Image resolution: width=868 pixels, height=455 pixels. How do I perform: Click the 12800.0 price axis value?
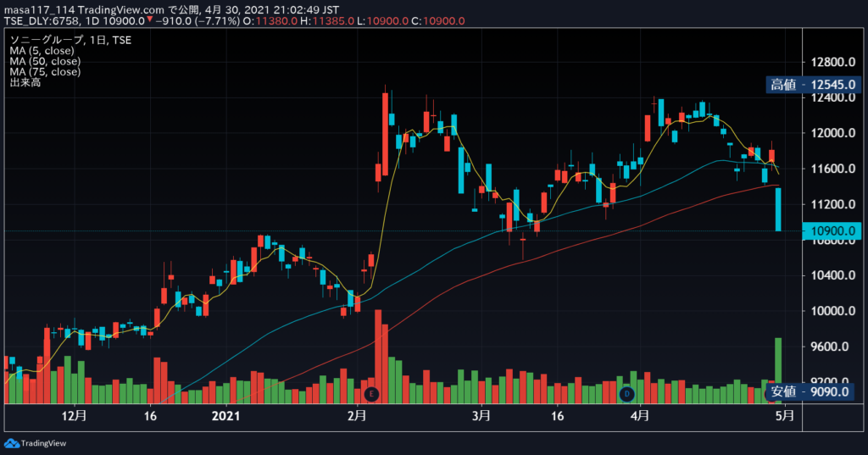point(833,62)
